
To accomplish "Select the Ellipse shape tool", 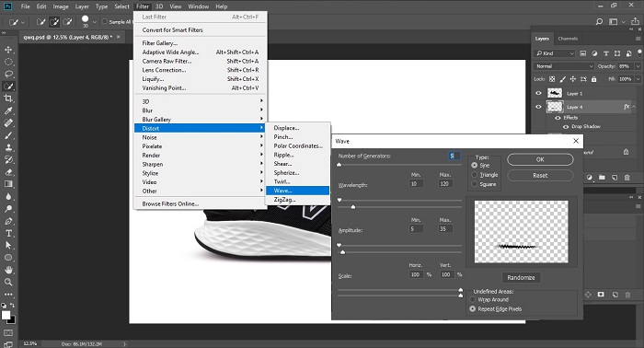I will 8,258.
